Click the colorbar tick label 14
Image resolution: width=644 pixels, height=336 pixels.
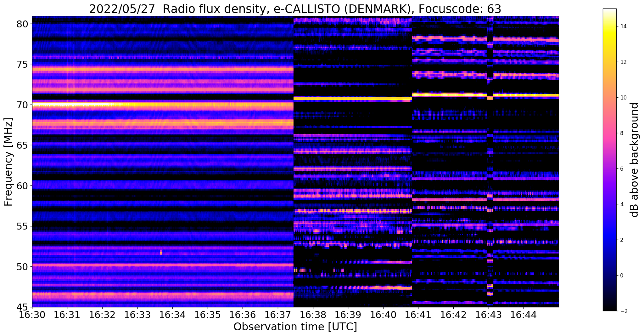[623, 26]
